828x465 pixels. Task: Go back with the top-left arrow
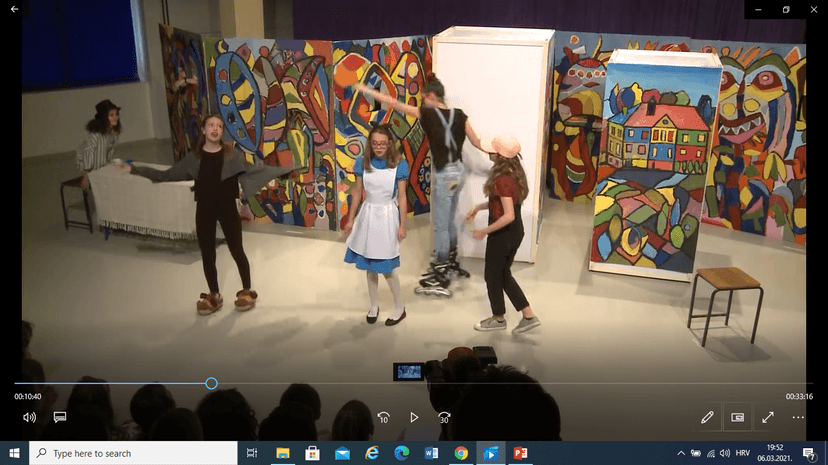[x=14, y=9]
